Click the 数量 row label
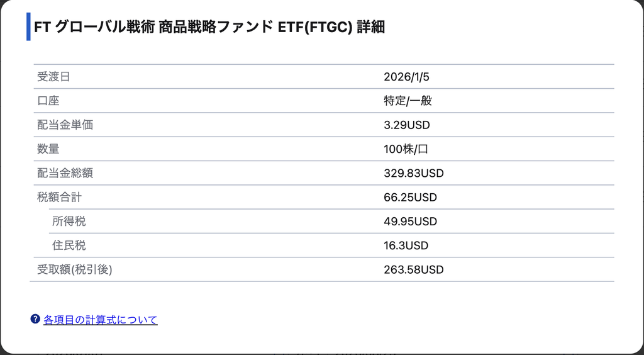This screenshot has width=644, height=355. (x=48, y=149)
